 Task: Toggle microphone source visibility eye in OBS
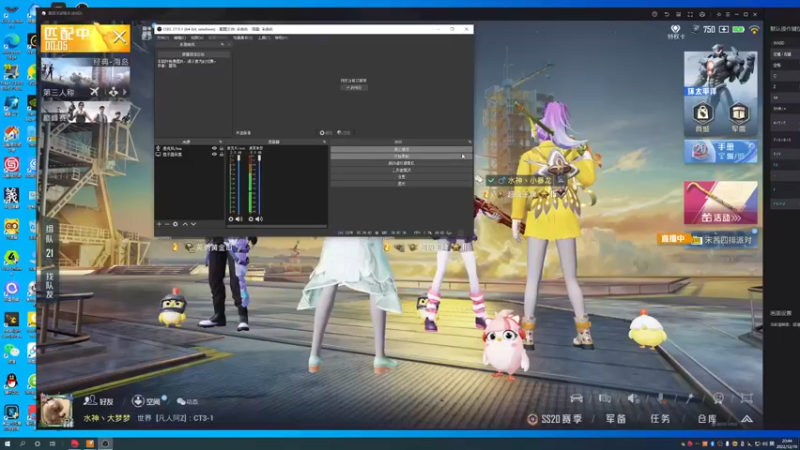(214, 148)
